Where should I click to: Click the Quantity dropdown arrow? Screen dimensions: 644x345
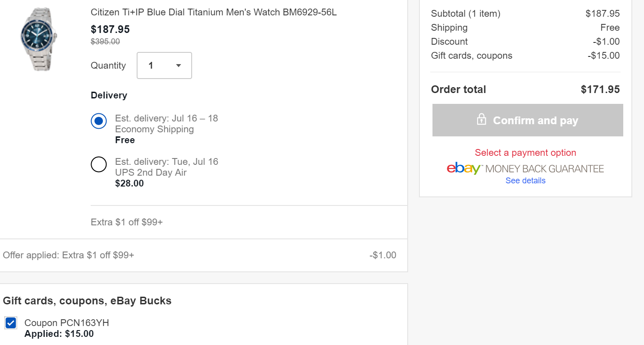tap(179, 66)
